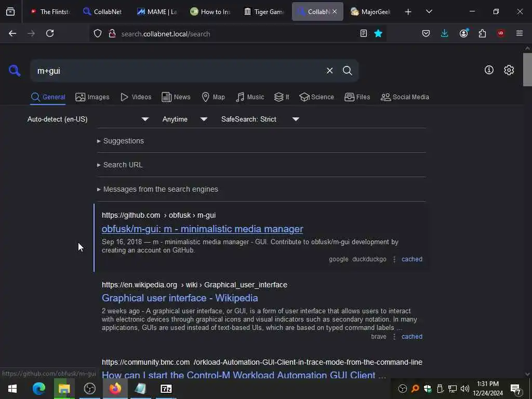This screenshot has width=532, height=399.
Task: Open the Windows Start menu
Action: (x=12, y=389)
